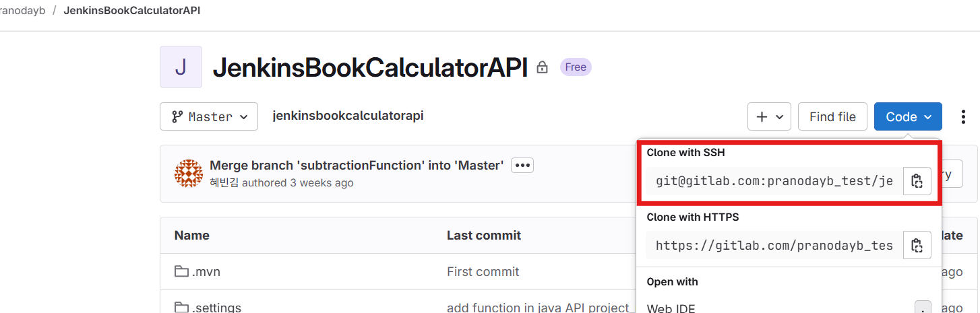Open the .mvn folder icon
The image size is (980, 313).
tap(181, 272)
